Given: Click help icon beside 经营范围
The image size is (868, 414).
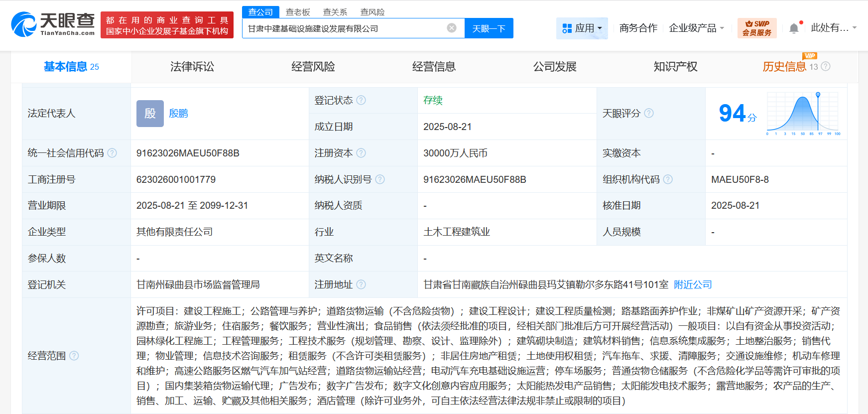Looking at the screenshot, I should tap(74, 356).
